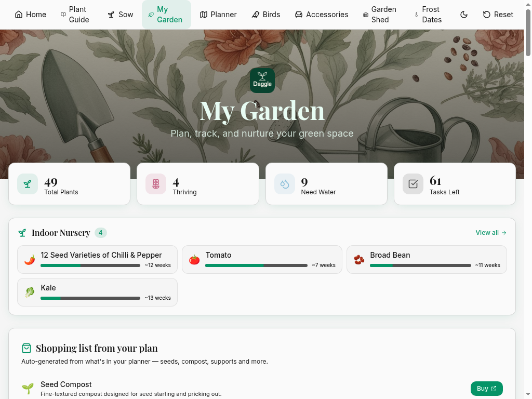Open the Planner page
The width and height of the screenshot is (532, 399).
(x=218, y=15)
